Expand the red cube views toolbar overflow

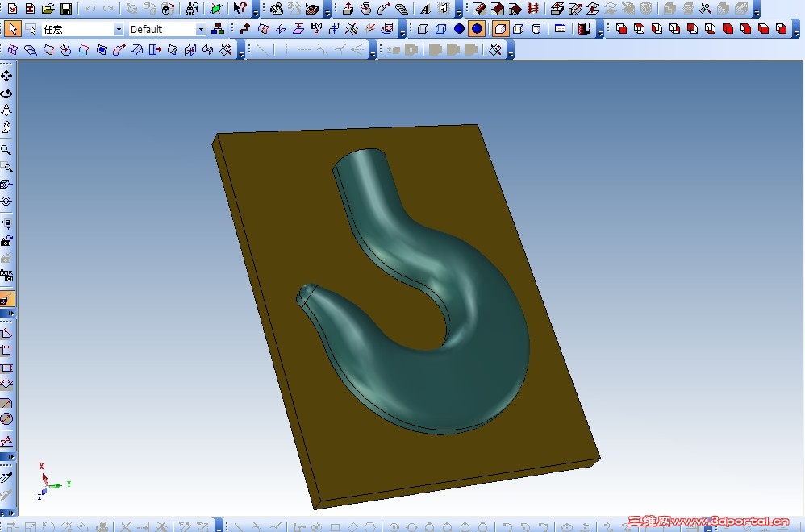(x=795, y=32)
